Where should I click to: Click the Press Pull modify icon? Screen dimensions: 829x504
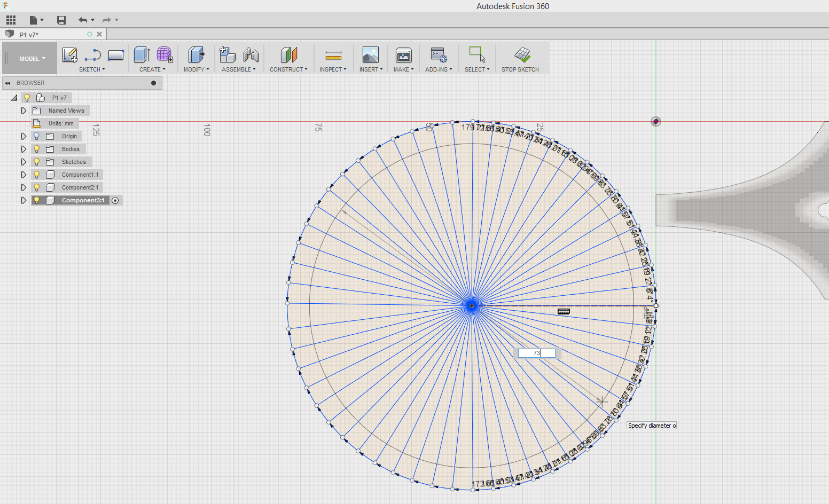pos(196,55)
